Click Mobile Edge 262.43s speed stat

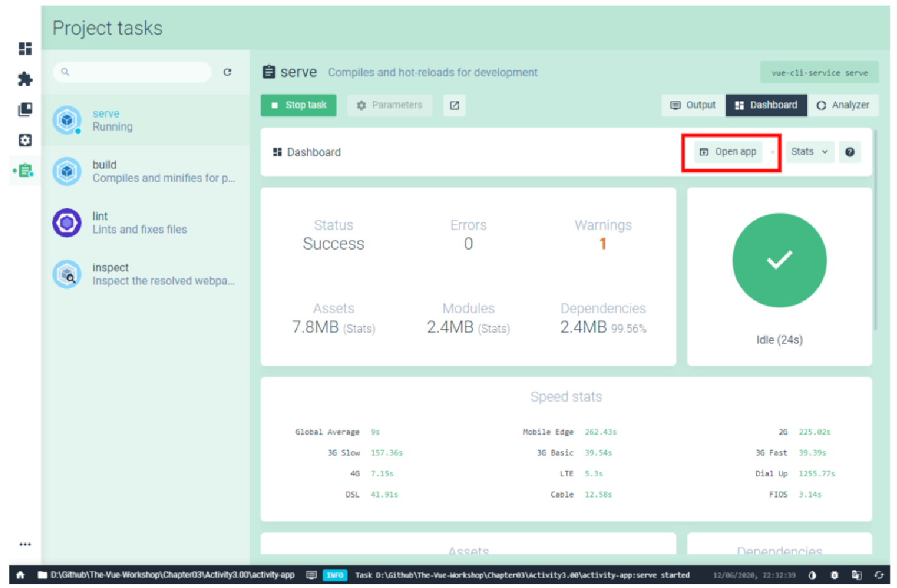(x=570, y=432)
